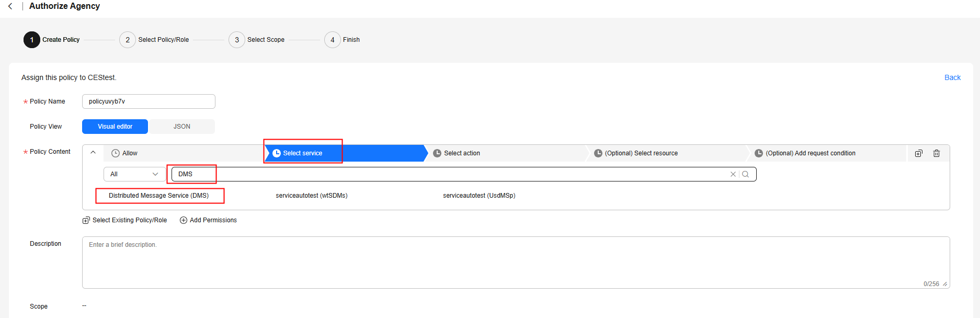Click step 3 Select Scope
Image resolution: width=980 pixels, height=318 pixels.
(x=257, y=40)
